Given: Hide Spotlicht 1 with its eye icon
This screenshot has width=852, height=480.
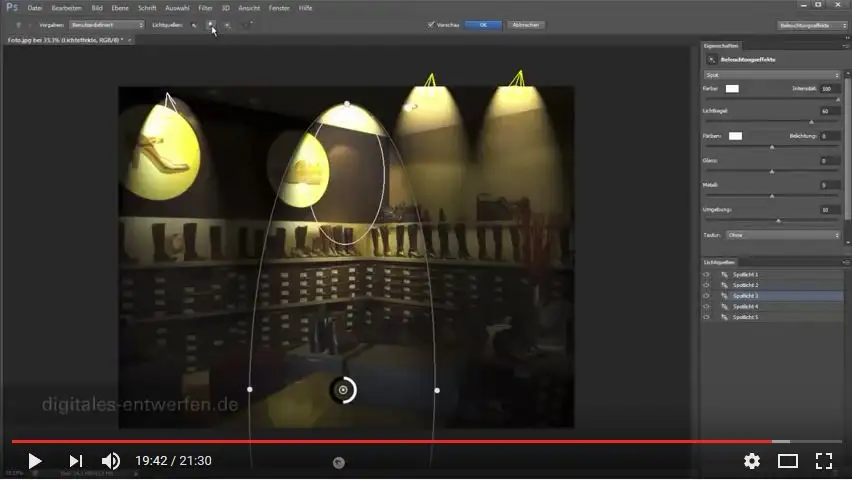Looking at the screenshot, I should coord(706,275).
